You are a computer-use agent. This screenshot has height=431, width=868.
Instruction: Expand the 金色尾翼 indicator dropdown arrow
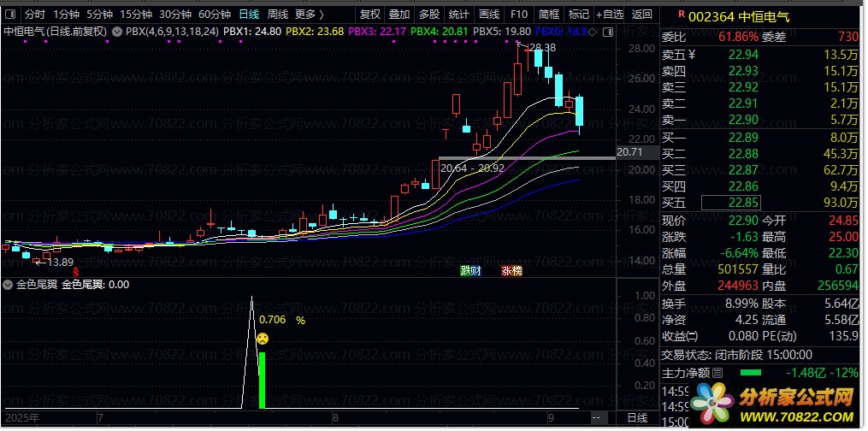8,285
